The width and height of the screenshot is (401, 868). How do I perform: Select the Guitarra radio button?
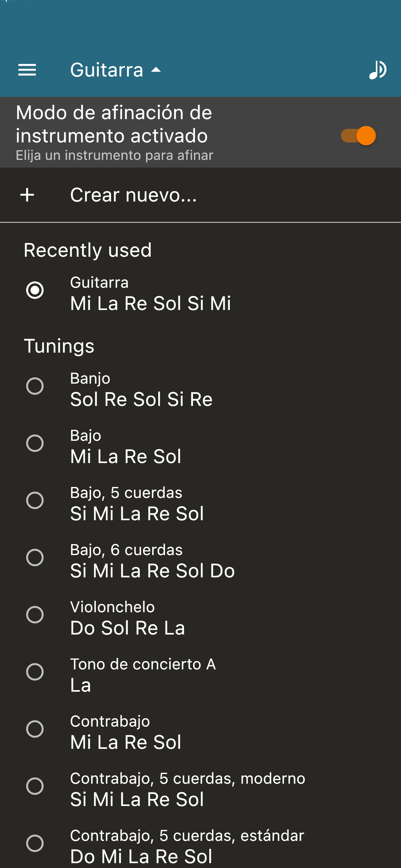pos(35,290)
